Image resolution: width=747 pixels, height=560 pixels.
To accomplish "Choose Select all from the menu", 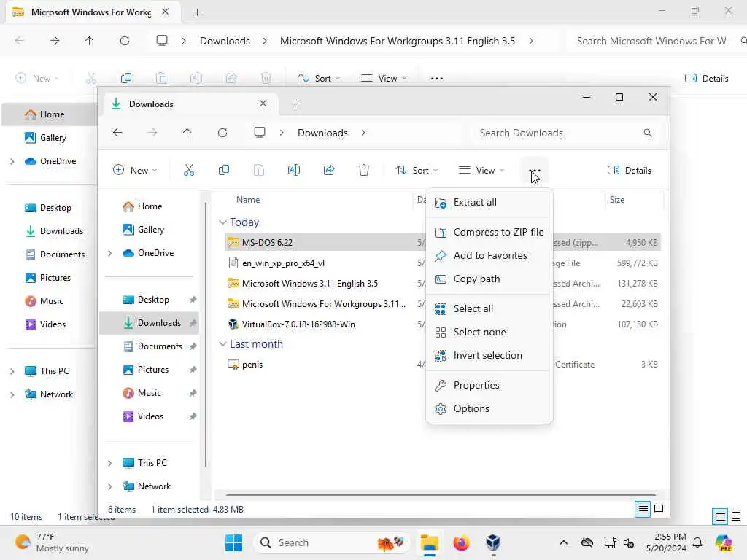I will click(489, 308).
